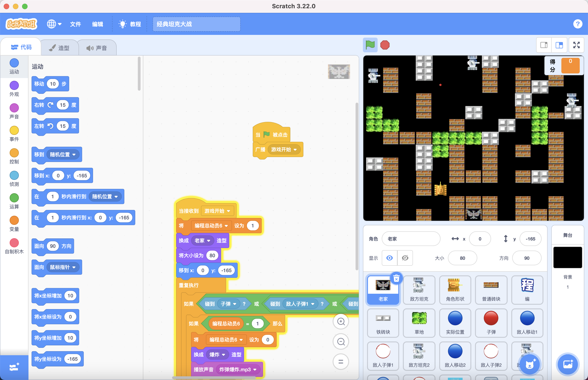Select the 侦测 sensing block category
The image size is (588, 380).
pos(14,178)
